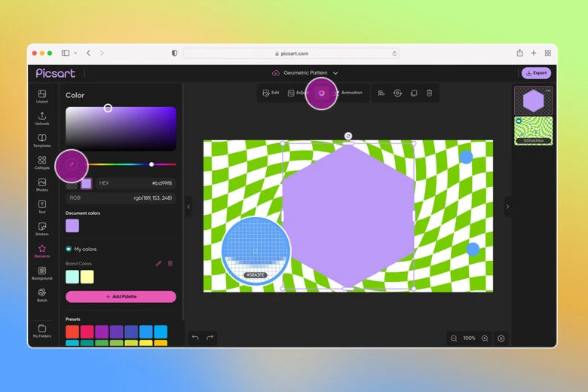
Task: Edit Brand Colors with the pencil icon
Action: tap(158, 263)
